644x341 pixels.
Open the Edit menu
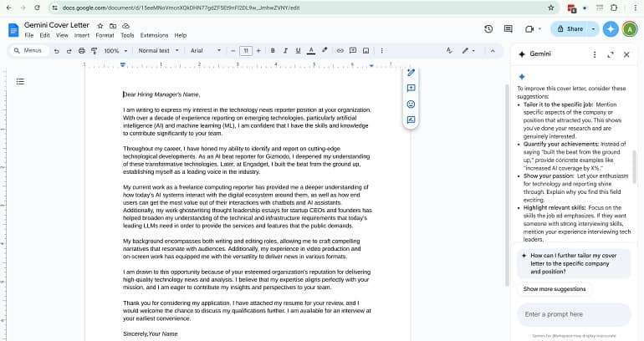[45, 35]
